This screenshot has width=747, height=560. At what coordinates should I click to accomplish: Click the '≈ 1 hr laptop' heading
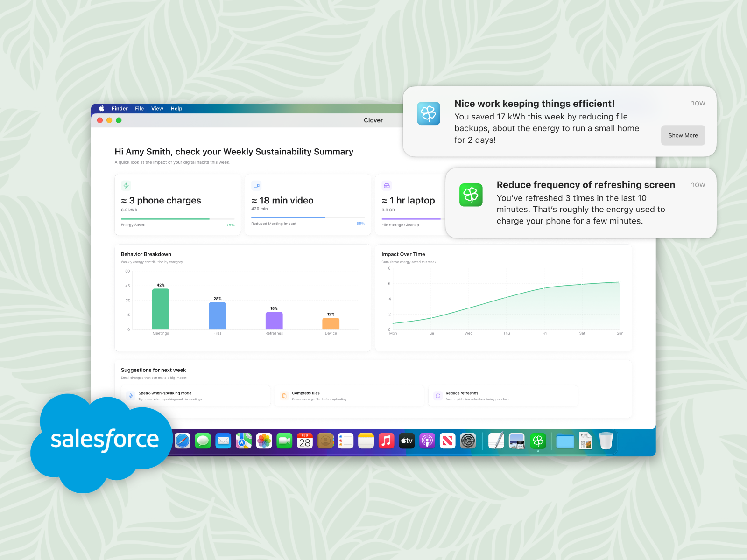tap(408, 201)
